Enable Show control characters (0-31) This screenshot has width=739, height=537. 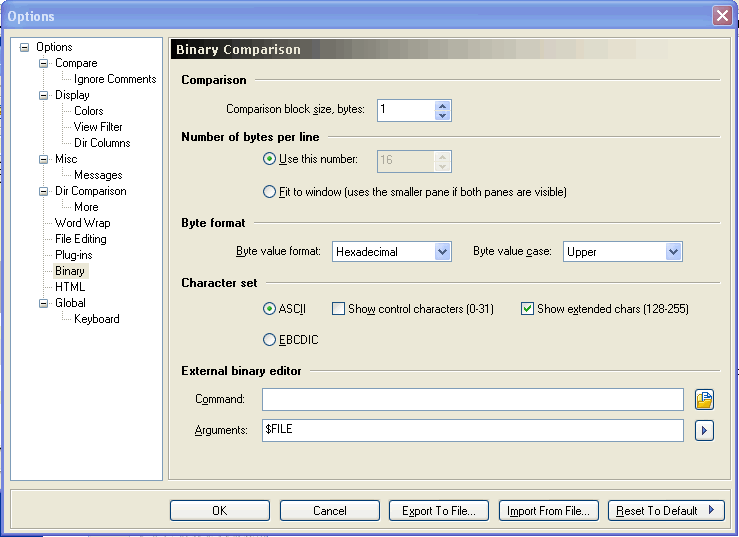[338, 309]
